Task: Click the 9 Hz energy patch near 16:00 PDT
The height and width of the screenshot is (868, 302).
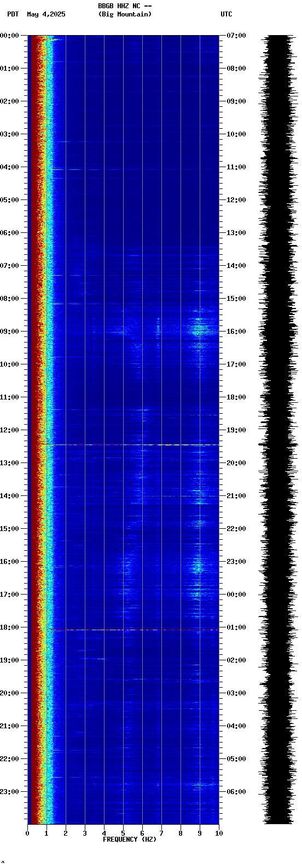Action: pos(198,566)
